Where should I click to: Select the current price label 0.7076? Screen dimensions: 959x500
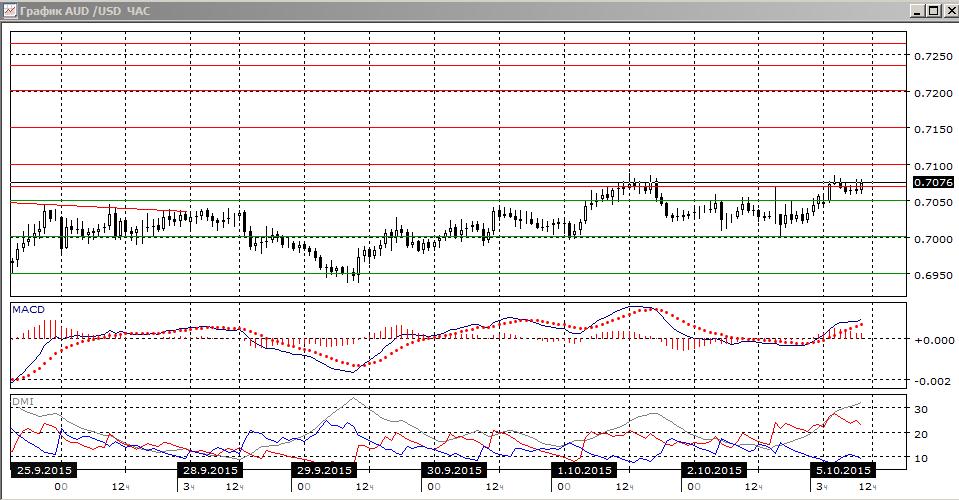(x=933, y=182)
